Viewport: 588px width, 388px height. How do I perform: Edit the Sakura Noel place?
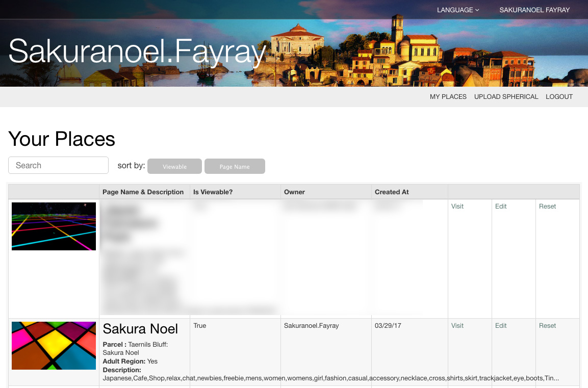(500, 325)
